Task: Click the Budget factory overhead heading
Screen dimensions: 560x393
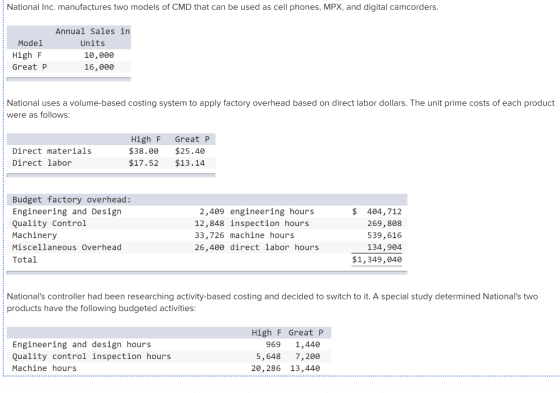Action: (x=72, y=200)
